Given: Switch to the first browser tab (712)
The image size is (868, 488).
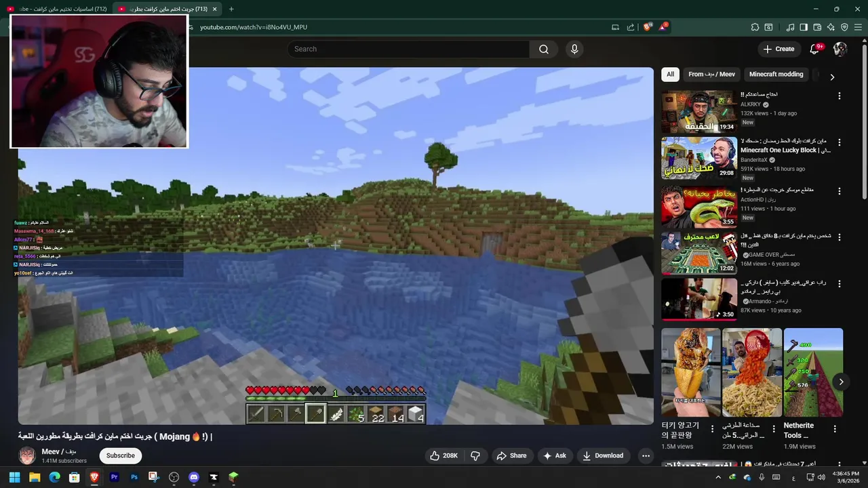Looking at the screenshot, I should tap(57, 9).
